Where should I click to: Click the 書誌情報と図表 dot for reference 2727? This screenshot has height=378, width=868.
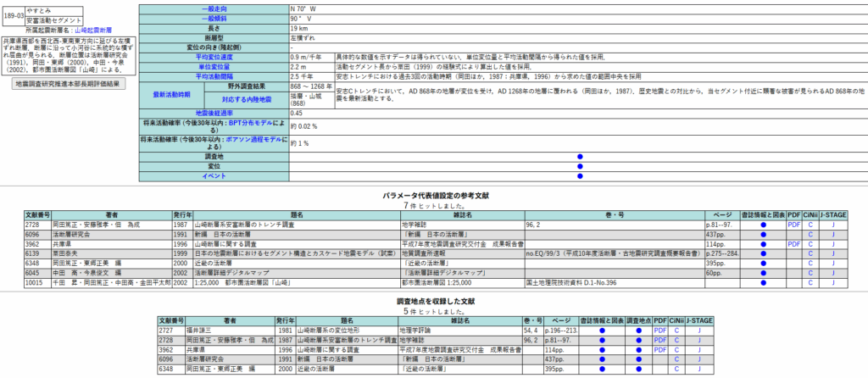(x=600, y=331)
